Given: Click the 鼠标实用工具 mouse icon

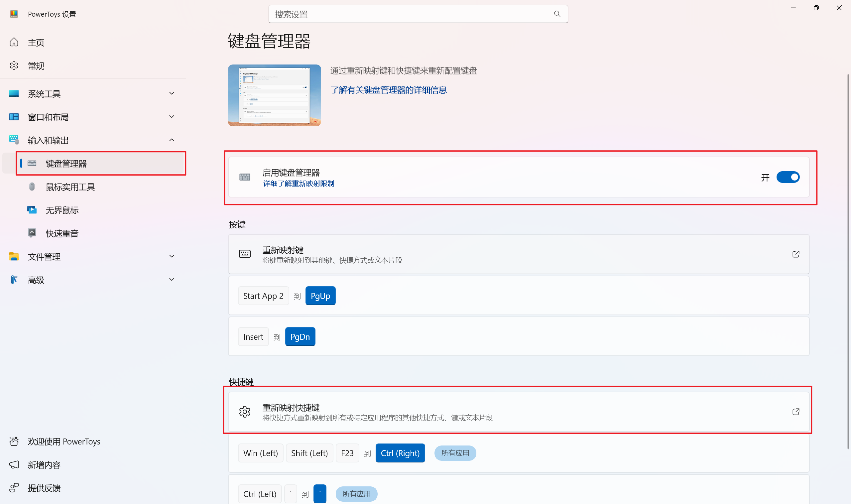Looking at the screenshot, I should pyautogui.click(x=32, y=187).
